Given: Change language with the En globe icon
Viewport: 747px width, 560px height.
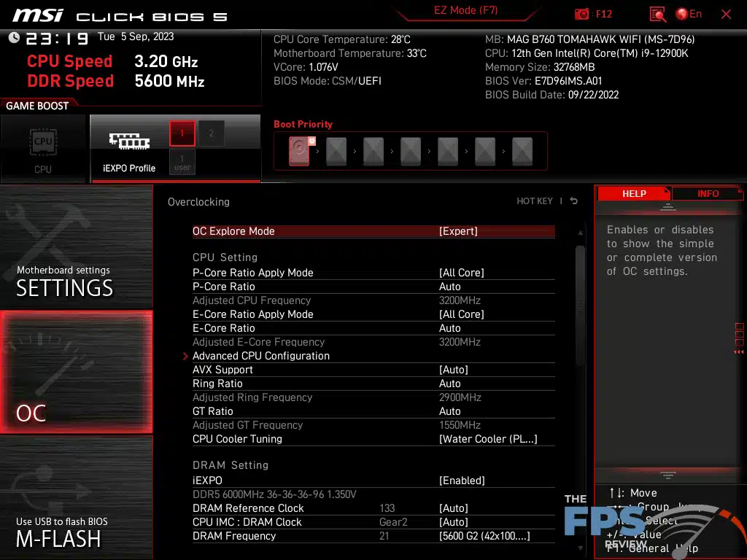Looking at the screenshot, I should coord(689,14).
